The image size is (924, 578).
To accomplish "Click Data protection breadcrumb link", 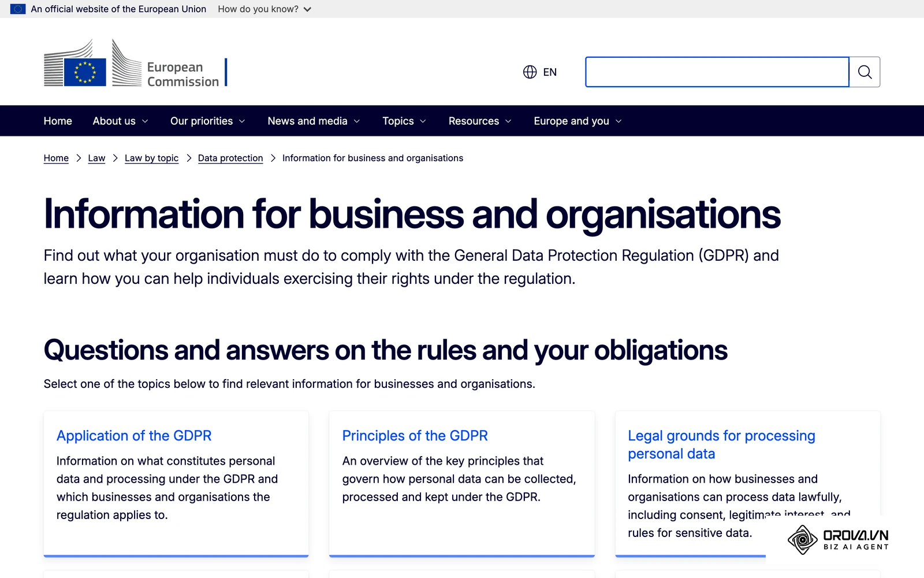I will coord(230,158).
